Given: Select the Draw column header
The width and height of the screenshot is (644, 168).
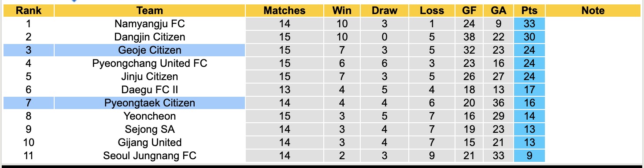Looking at the screenshot, I should coord(385,11).
